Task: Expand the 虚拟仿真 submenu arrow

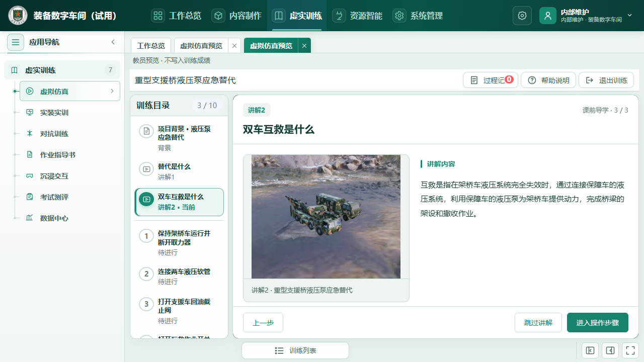Action: 112,91
